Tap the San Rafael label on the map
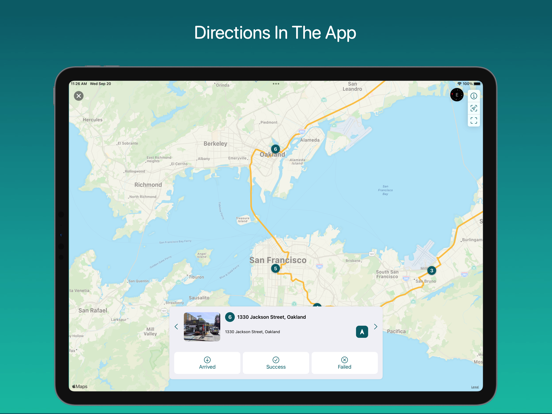Screen dimensions: 552x414 tap(93, 310)
